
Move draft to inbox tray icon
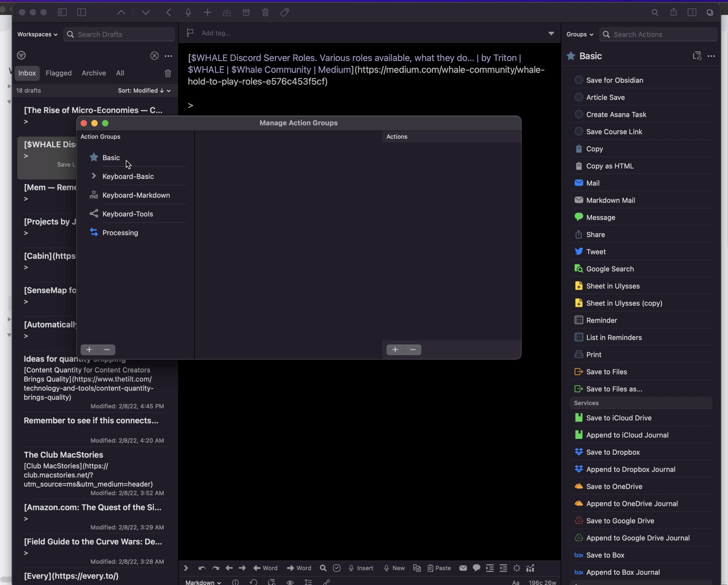coord(227,13)
